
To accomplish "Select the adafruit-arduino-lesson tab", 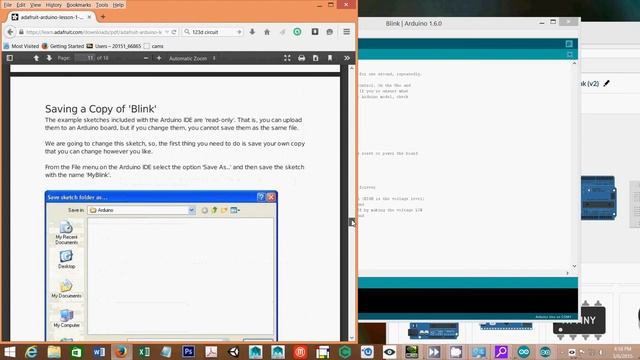I will [52, 17].
